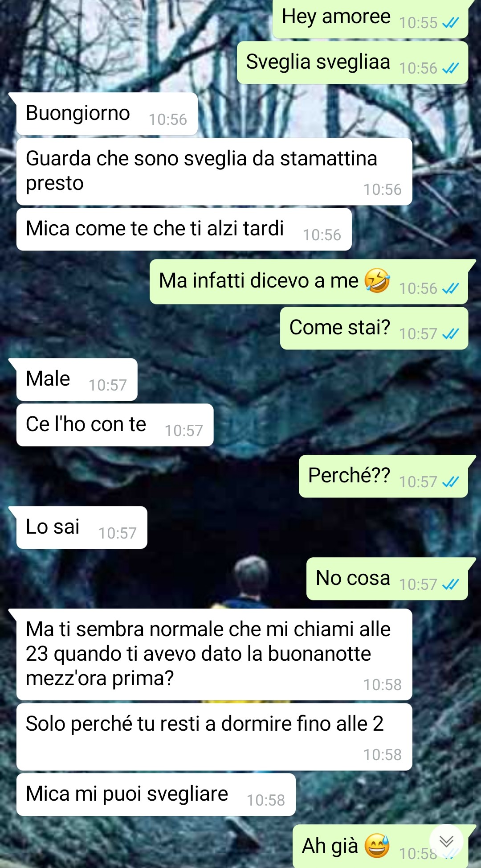Select the 'Male' received message

[77, 379]
